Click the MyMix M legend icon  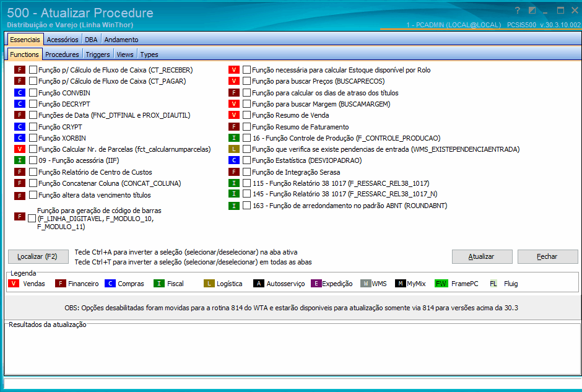pos(400,284)
